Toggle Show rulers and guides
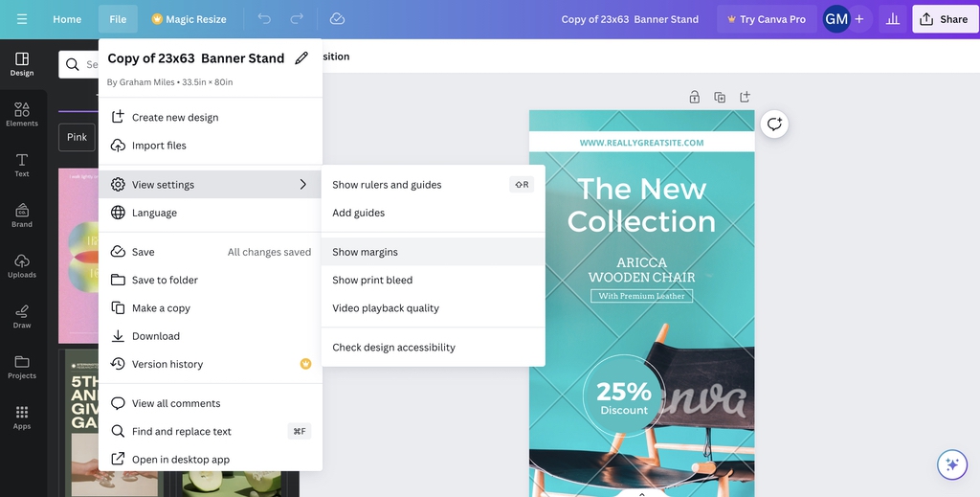The height and width of the screenshot is (497, 980). [x=434, y=185]
